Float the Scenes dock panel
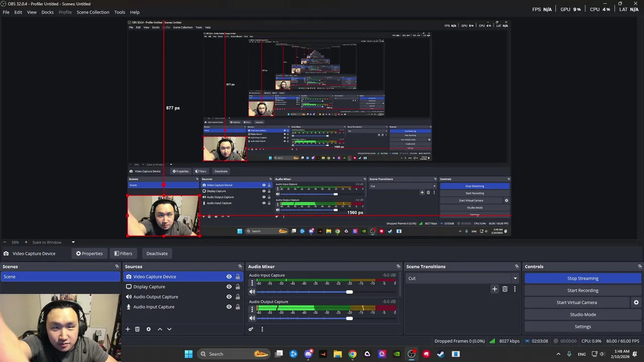Screen dimensions: 644x362 (x=117, y=266)
